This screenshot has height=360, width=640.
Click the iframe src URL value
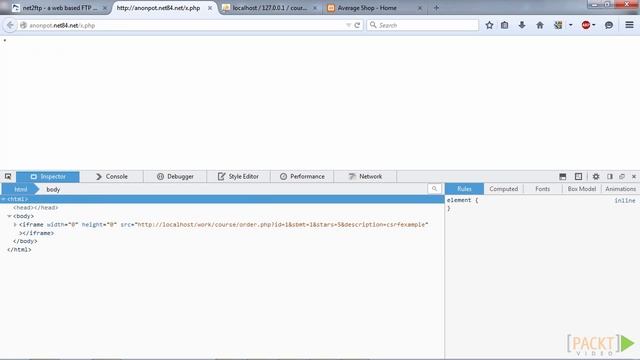(x=282, y=224)
